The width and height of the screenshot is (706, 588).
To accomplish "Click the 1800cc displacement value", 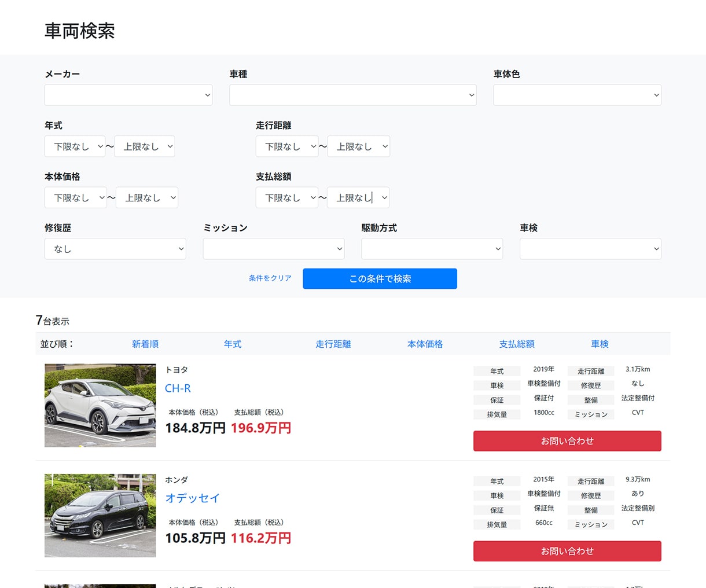I will coord(544,413).
